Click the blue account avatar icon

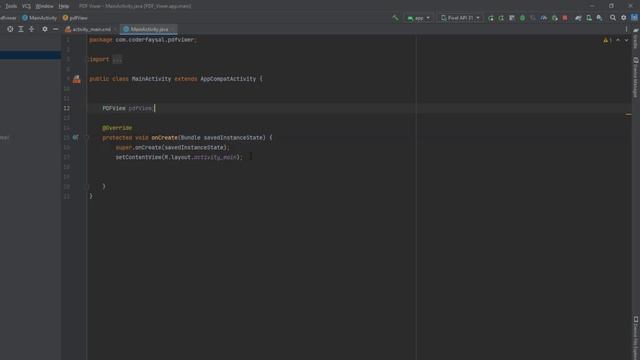[x=634, y=18]
